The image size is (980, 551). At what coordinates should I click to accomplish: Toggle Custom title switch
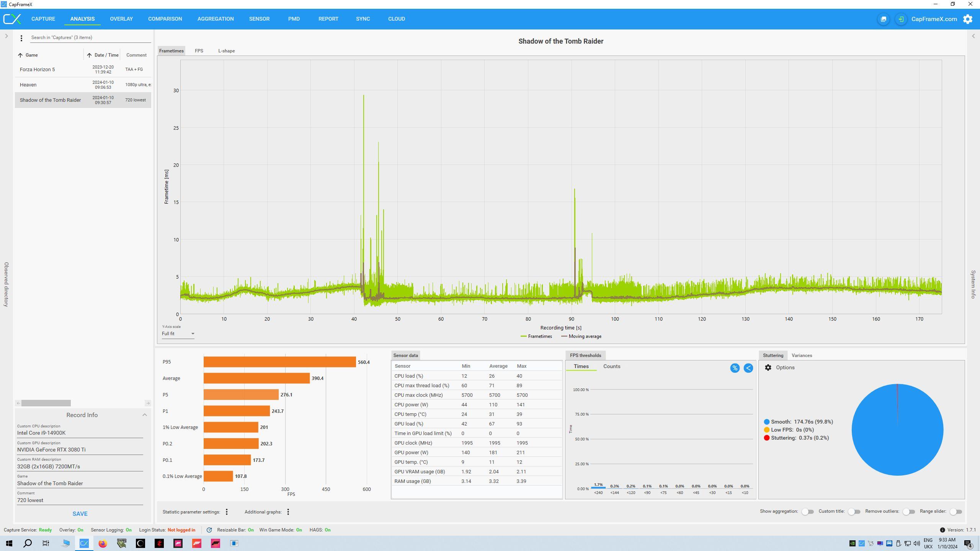coord(854,512)
